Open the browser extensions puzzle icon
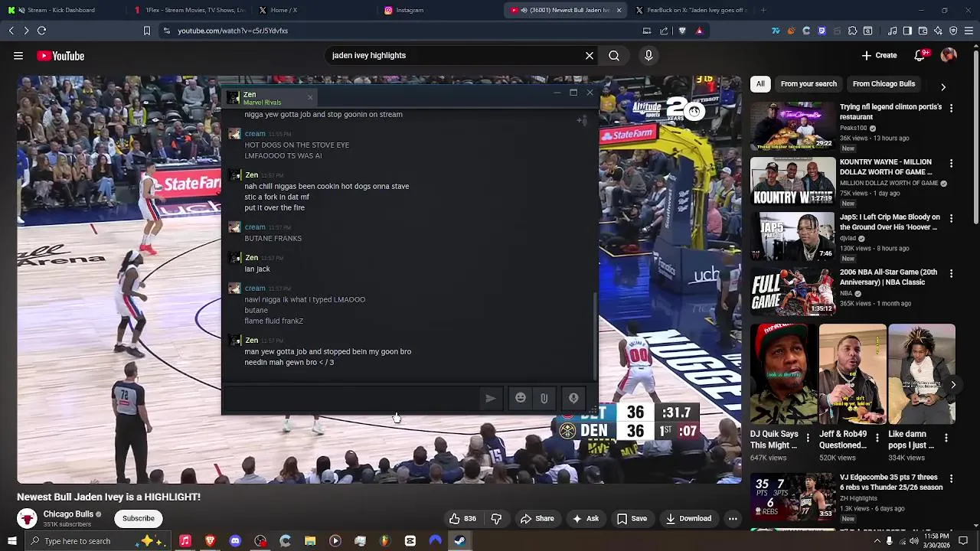The image size is (980, 551). click(852, 31)
